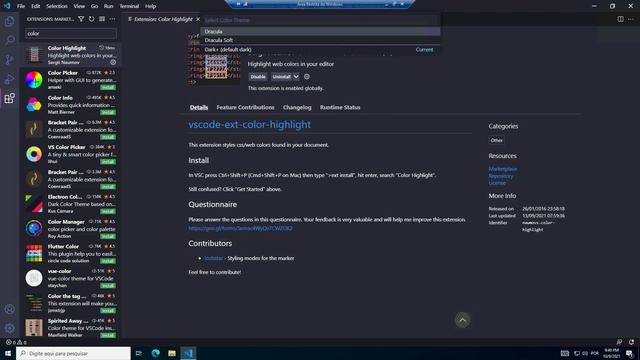The image size is (640, 360).
Task: Open Manage gear in activity bar
Action: point(9,328)
